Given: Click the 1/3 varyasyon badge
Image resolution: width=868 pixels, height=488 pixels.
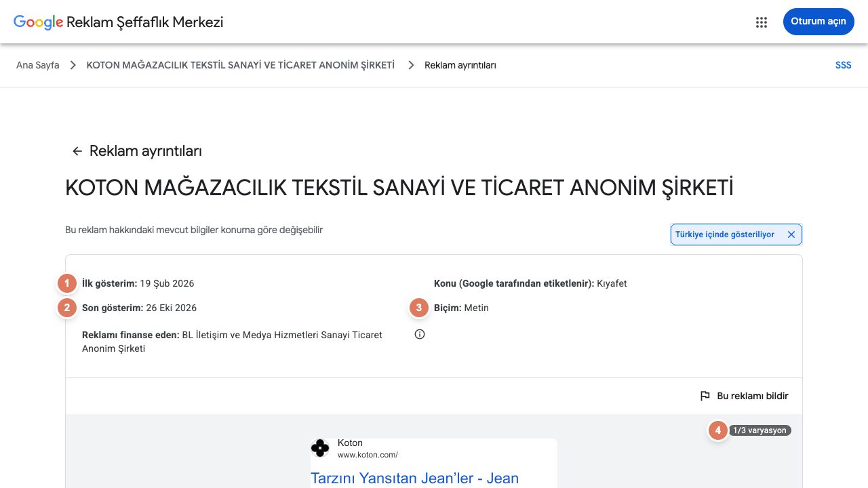Looking at the screenshot, I should pyautogui.click(x=759, y=430).
